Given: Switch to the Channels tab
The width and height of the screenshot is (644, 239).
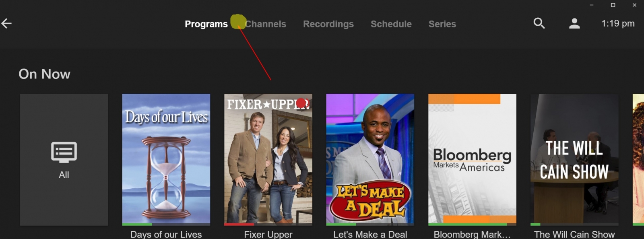Looking at the screenshot, I should (266, 24).
